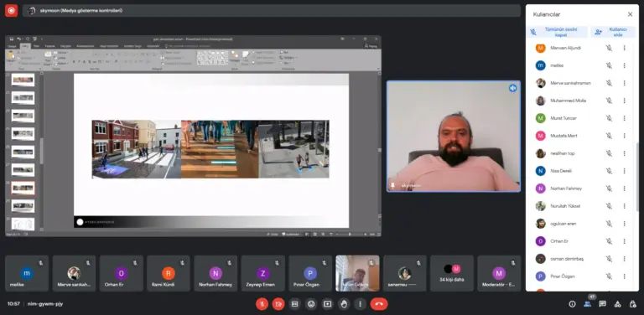Open options menu for Marwan Aljundi
This screenshot has height=315, width=644.
[624, 48]
